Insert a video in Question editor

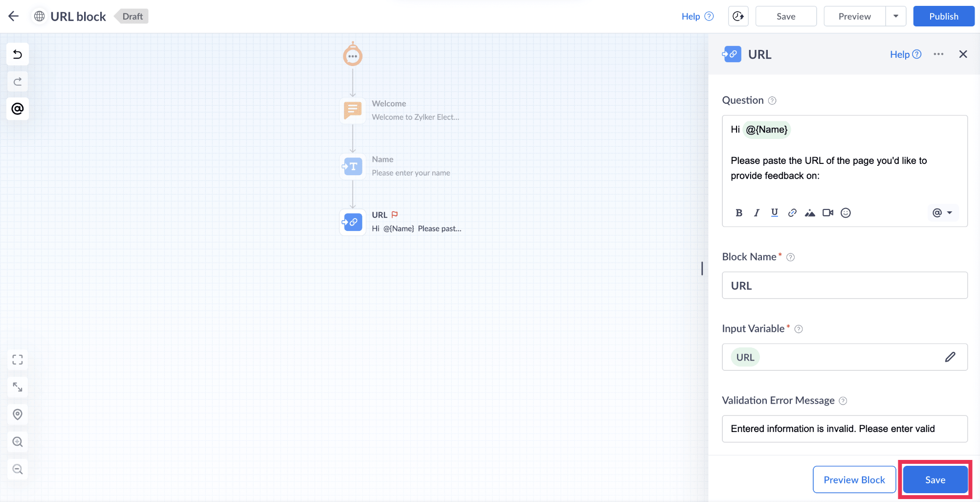click(828, 213)
